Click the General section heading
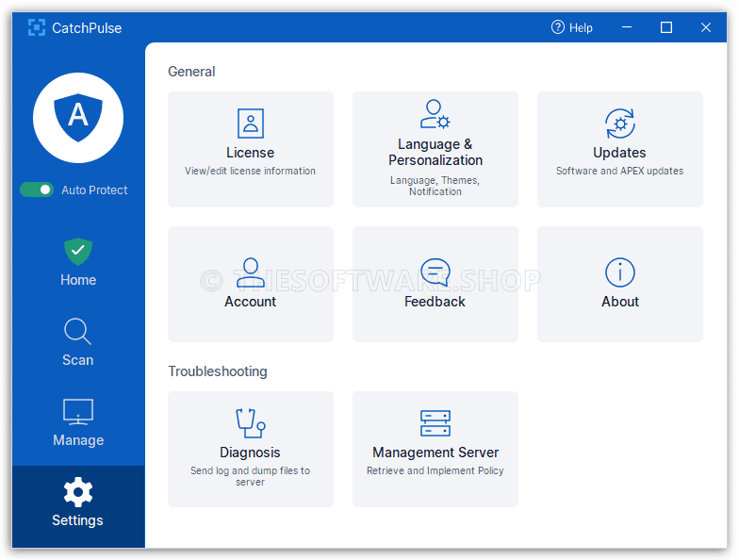Screen dimensions: 739x560 point(191,72)
